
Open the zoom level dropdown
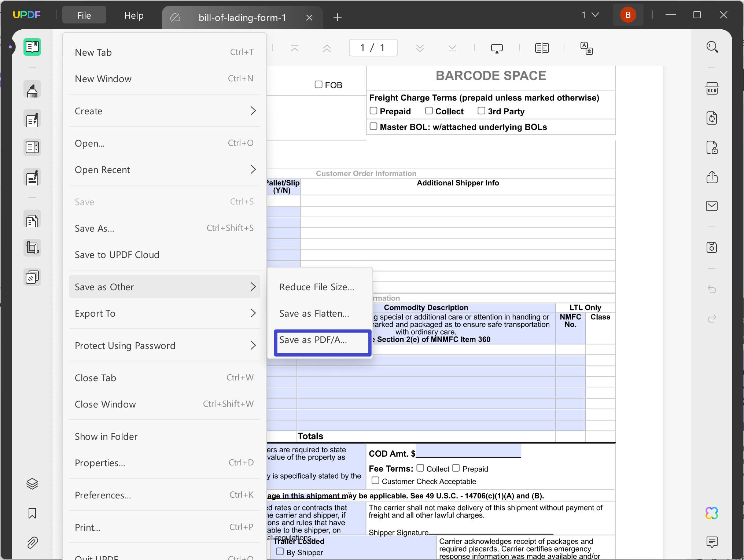coord(590,15)
